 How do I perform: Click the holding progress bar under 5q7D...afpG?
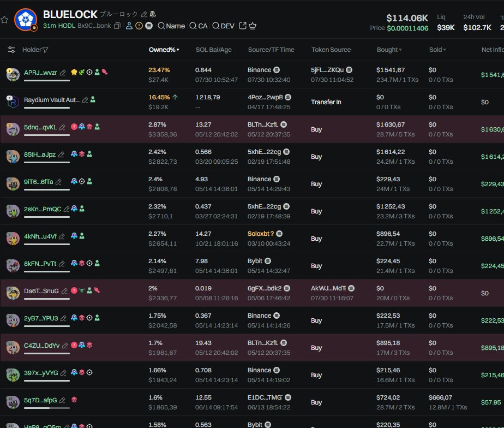click(46, 408)
